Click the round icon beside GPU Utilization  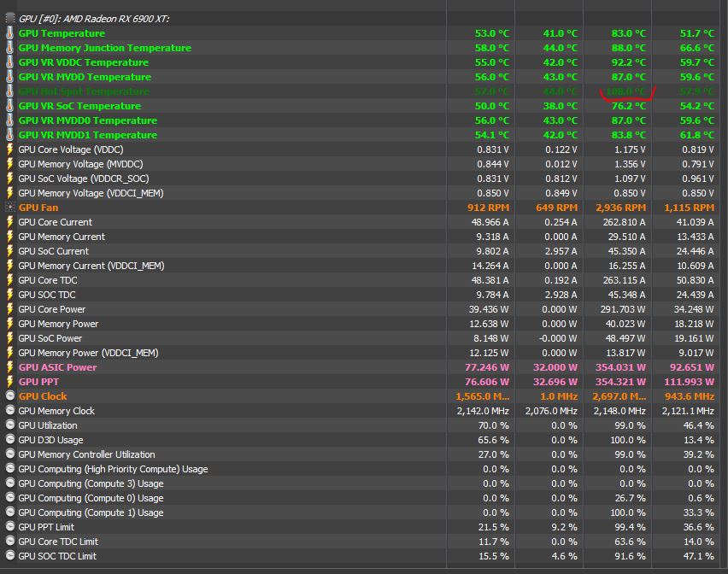point(10,425)
